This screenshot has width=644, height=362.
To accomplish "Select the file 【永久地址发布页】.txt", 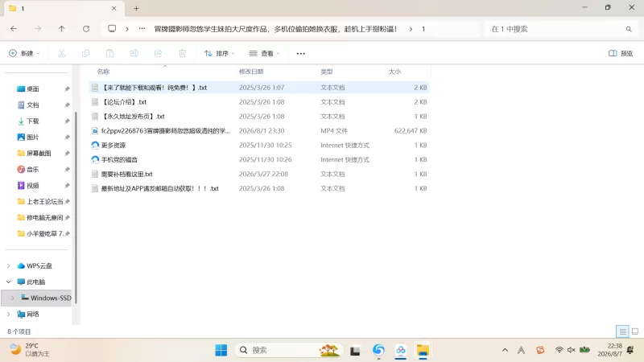I will [258, 117].
